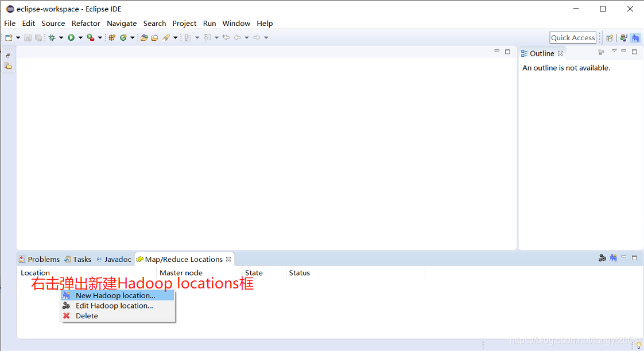
Task: Minimize the Outline view
Action: click(624, 51)
